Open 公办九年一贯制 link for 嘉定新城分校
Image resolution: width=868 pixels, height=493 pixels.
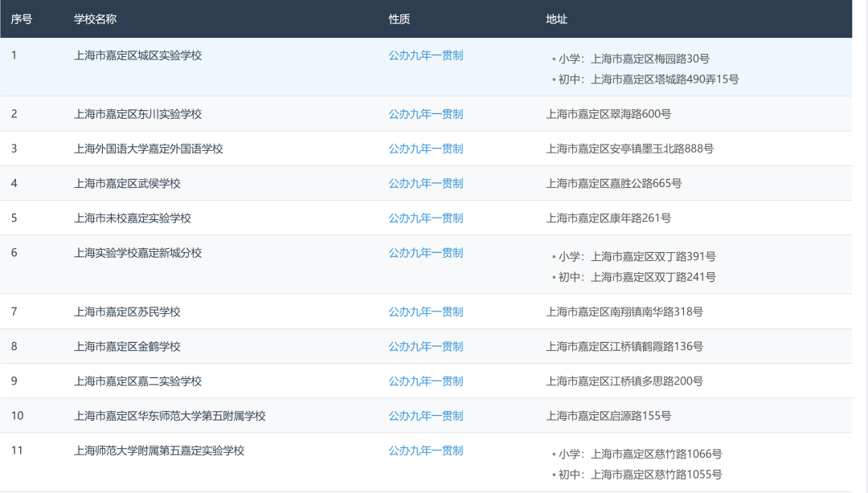(x=426, y=253)
